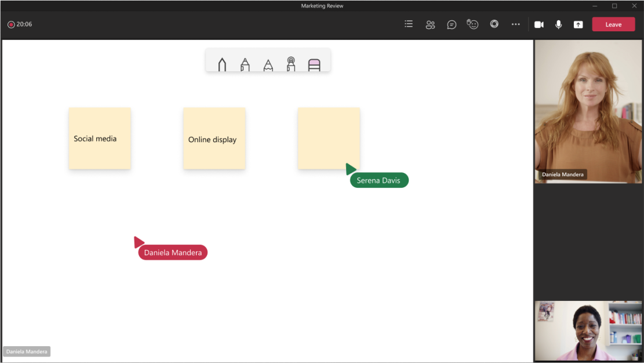This screenshot has height=363, width=644.
Task: Open the raise hand reactions menu
Action: point(473,24)
